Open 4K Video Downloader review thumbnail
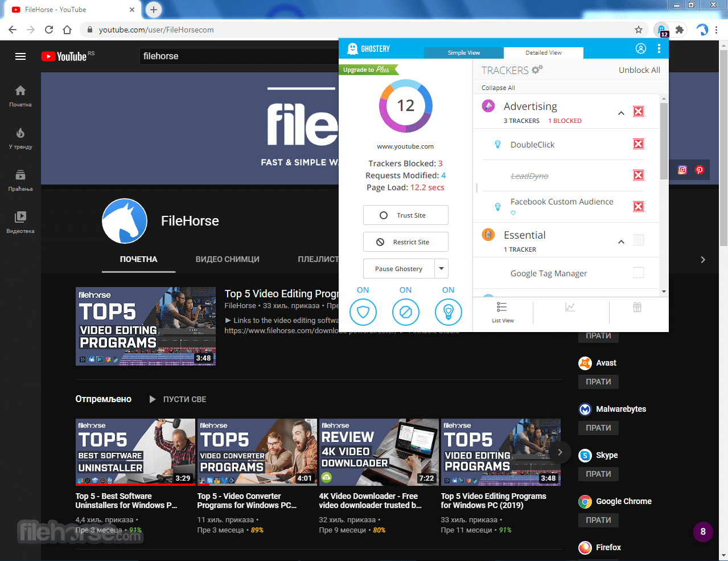This screenshot has height=561, width=728. click(x=379, y=452)
